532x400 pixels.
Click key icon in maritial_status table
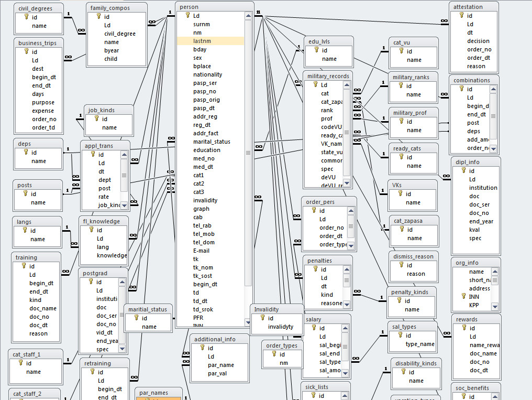(x=136, y=318)
